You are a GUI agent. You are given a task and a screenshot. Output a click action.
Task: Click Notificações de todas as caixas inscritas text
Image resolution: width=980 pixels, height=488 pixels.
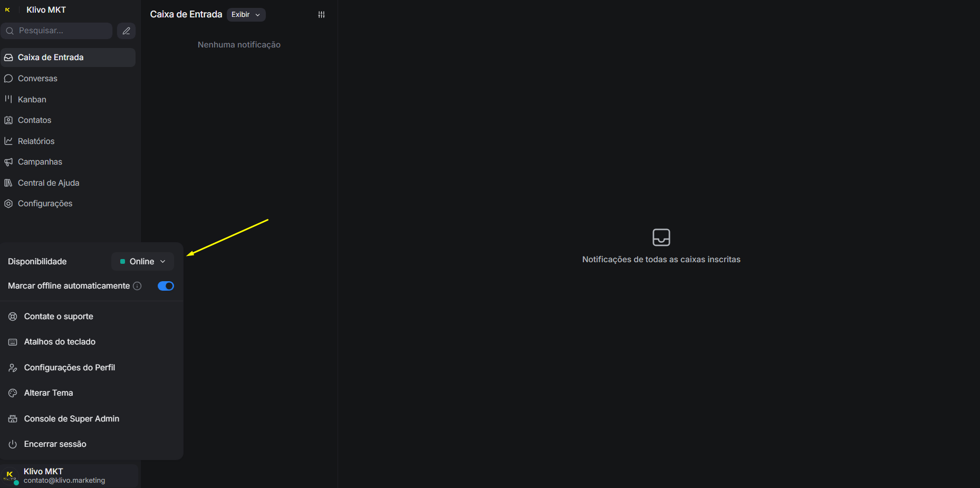pos(661,260)
